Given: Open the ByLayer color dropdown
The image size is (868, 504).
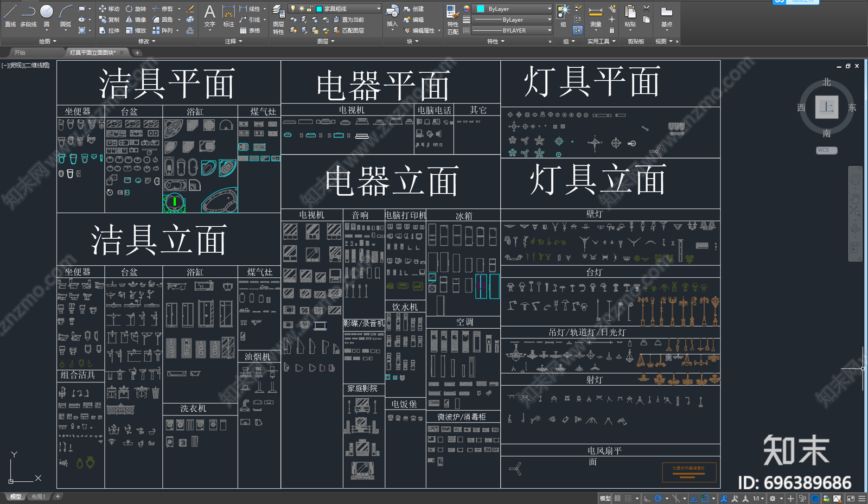Looking at the screenshot, I should pos(513,9).
